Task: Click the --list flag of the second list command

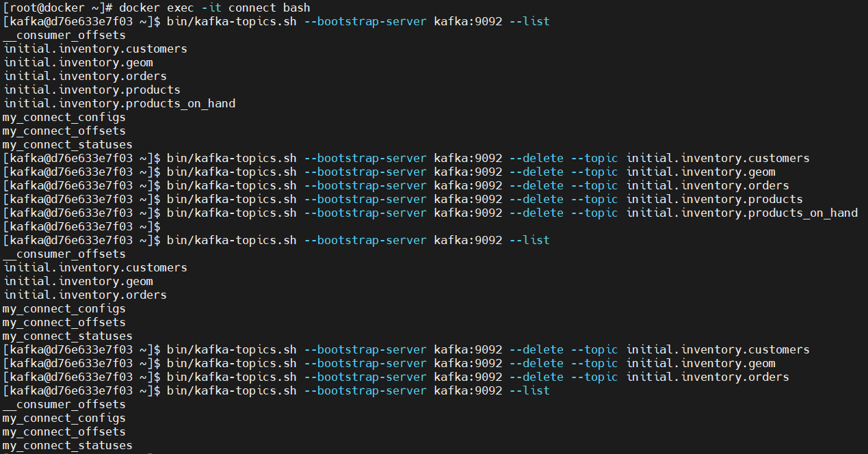Action: click(529, 241)
